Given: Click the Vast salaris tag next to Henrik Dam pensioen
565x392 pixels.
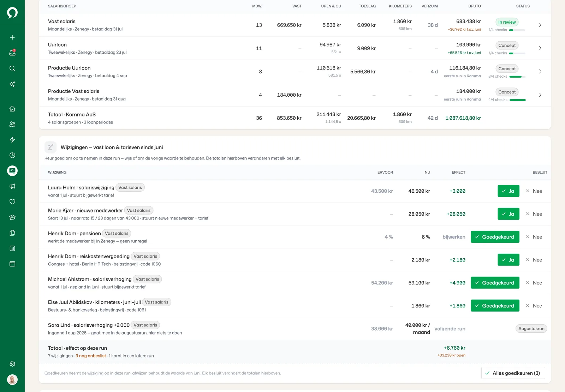Looking at the screenshot, I should 117,233.
